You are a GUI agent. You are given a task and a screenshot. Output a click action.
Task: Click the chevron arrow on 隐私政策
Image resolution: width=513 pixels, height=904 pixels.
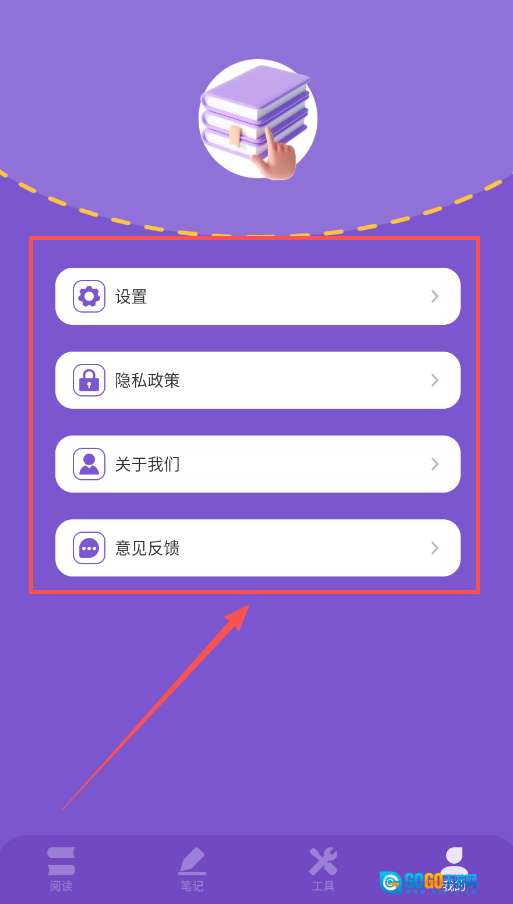[435, 380]
